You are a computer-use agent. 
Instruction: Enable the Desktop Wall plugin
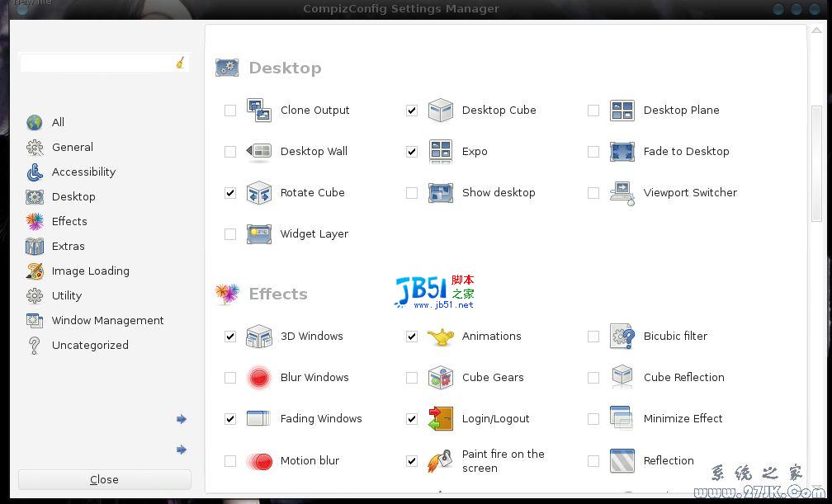(x=230, y=151)
